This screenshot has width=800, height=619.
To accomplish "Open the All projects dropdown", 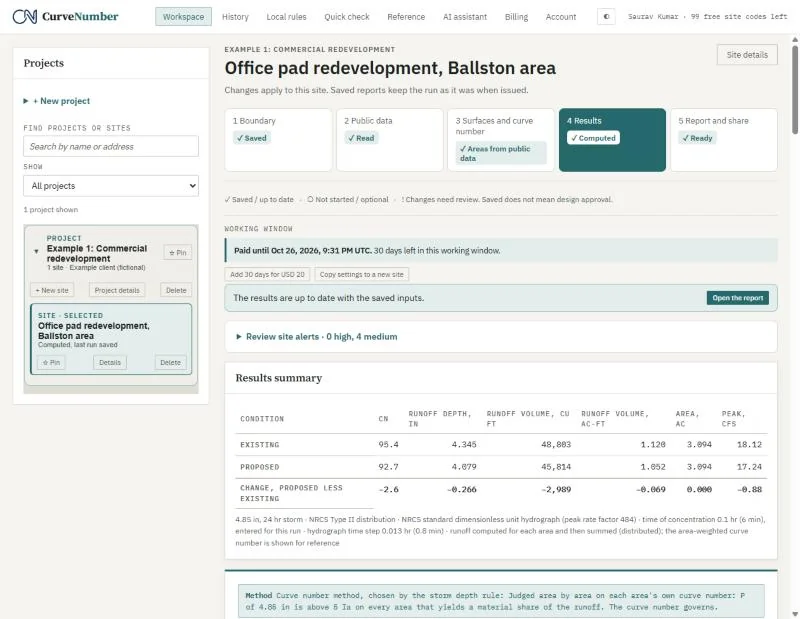I will (x=111, y=186).
